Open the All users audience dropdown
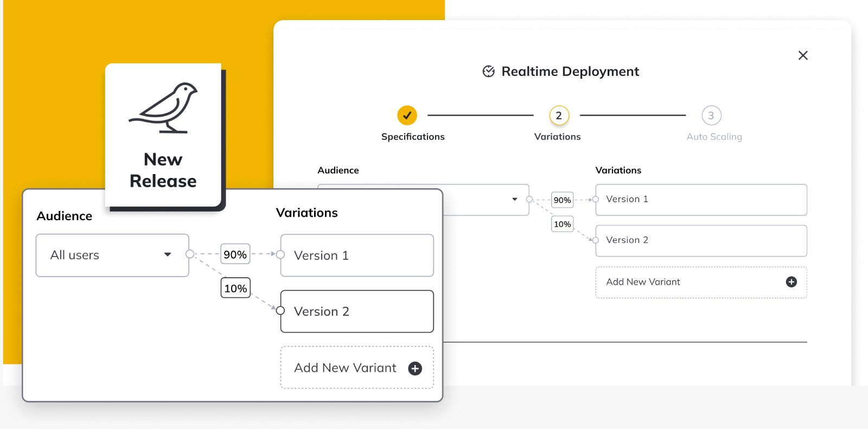The image size is (868, 429). 112,255
